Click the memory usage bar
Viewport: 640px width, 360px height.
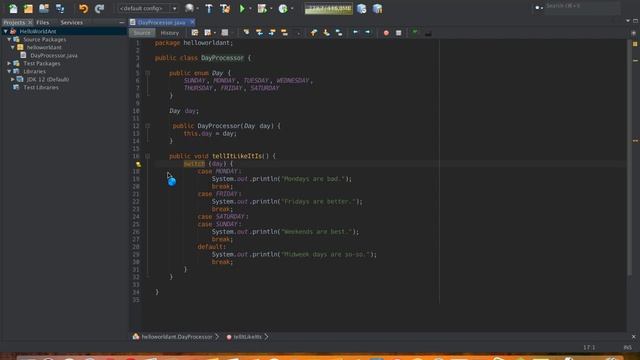point(329,9)
